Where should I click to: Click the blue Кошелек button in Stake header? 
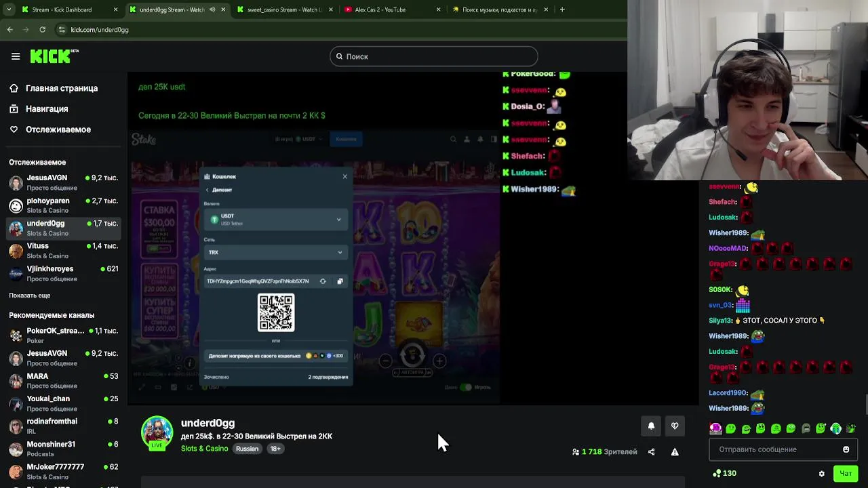click(346, 139)
